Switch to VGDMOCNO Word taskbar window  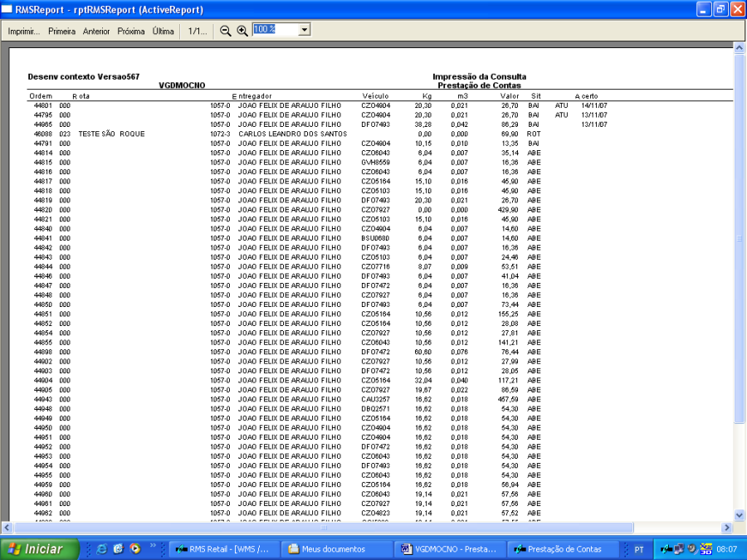448,549
